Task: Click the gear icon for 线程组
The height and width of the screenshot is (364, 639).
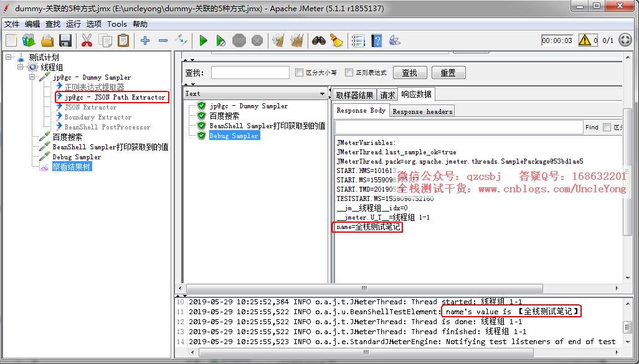Action: click(32, 67)
